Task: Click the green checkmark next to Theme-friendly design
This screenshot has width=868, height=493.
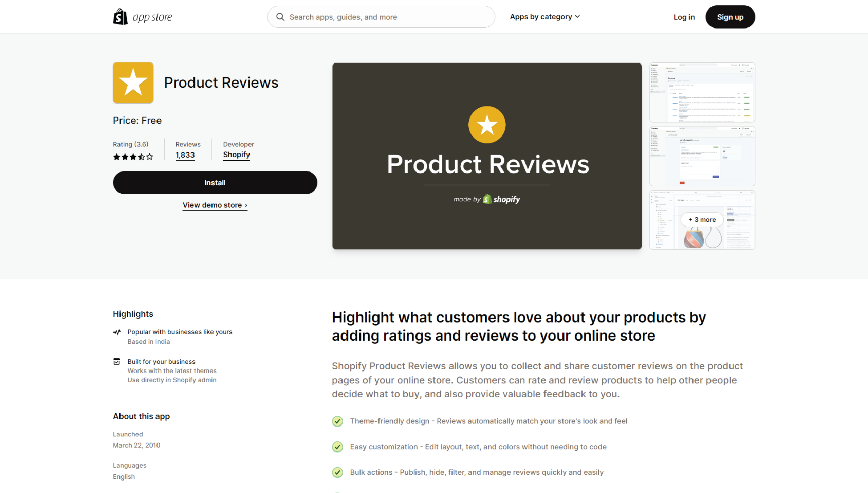Action: 338,421
